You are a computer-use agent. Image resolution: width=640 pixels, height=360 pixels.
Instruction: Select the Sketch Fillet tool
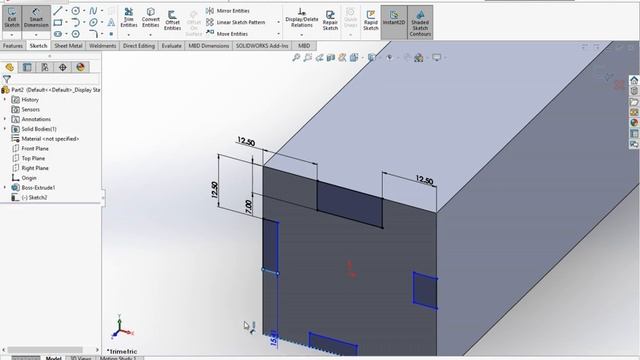pyautogui.click(x=93, y=34)
